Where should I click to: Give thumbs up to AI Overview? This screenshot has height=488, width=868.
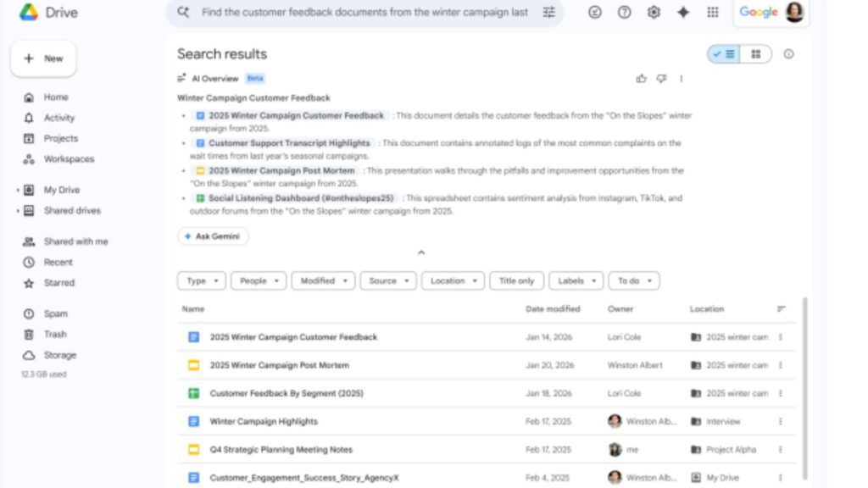641,79
